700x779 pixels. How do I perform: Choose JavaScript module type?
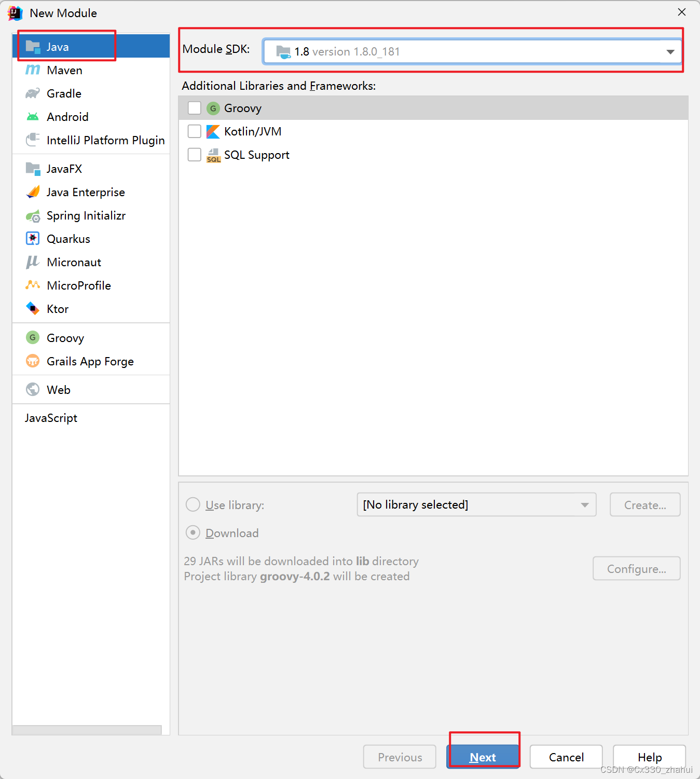(91, 418)
